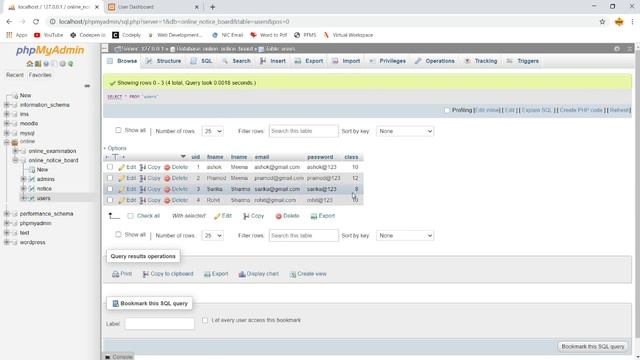Open the Privileges tab
This screenshot has width=640, height=360.
(388, 61)
